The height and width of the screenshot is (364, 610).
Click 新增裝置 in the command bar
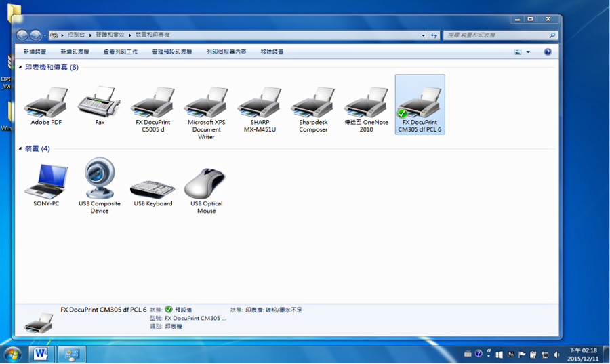point(35,52)
